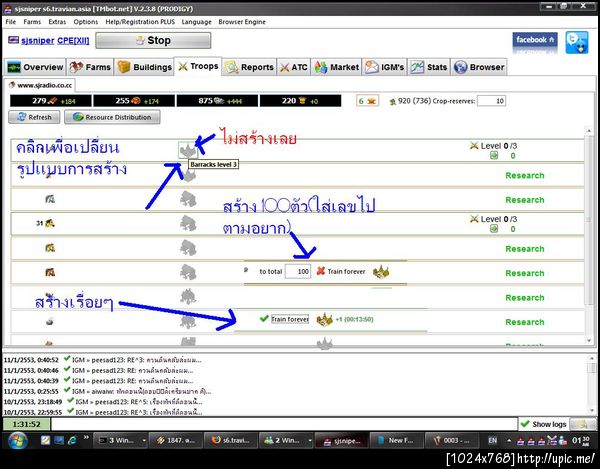
Task: Switch to the Reports tab
Action: click(x=249, y=67)
